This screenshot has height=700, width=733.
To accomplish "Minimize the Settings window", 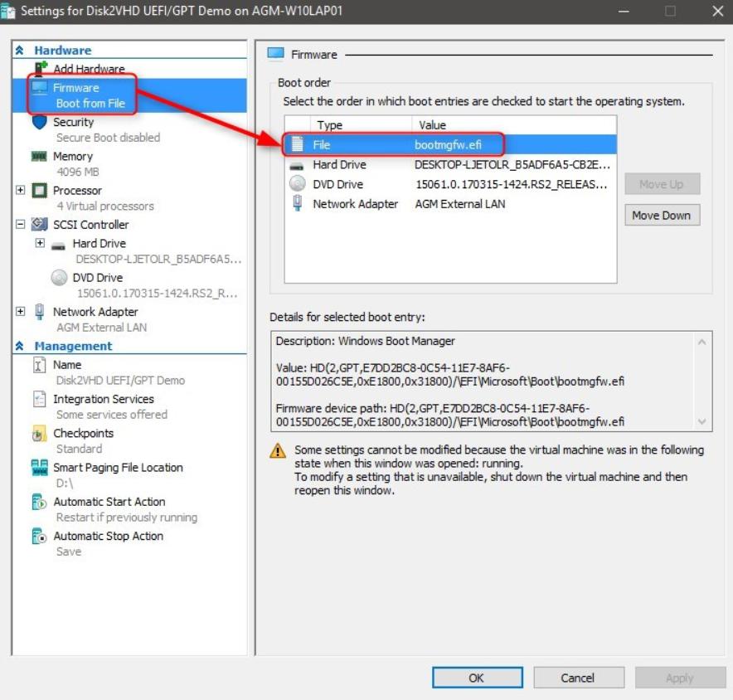I will point(624,11).
